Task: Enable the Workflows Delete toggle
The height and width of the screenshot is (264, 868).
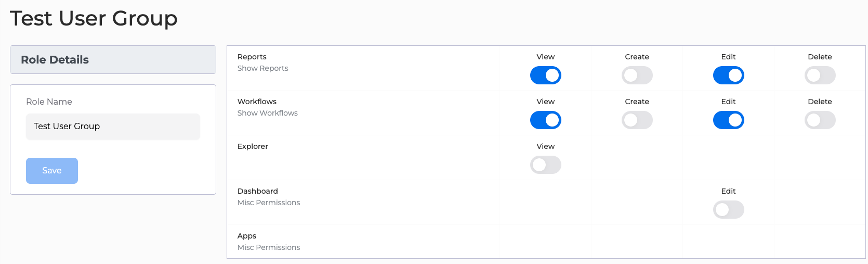Action: coord(820,120)
